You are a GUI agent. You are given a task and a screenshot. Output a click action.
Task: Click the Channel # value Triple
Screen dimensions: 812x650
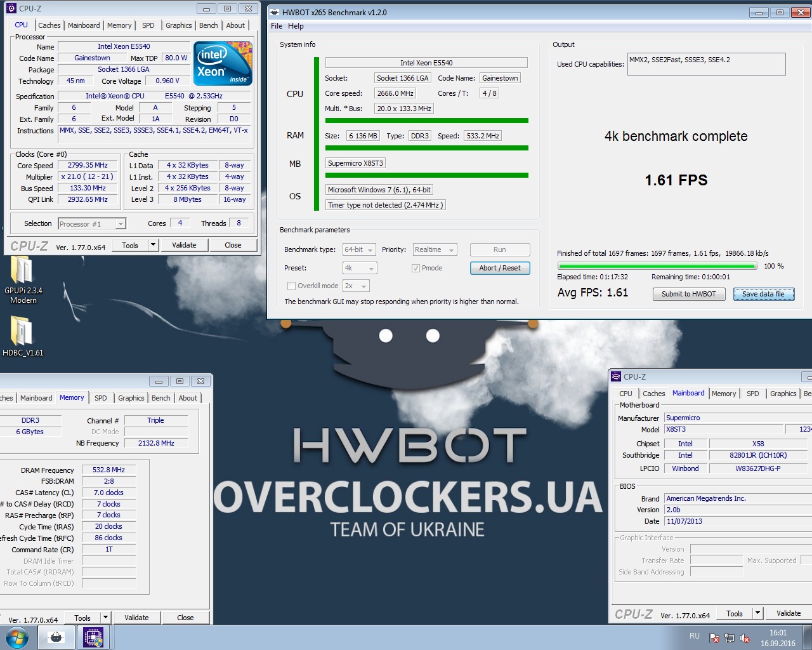155,420
